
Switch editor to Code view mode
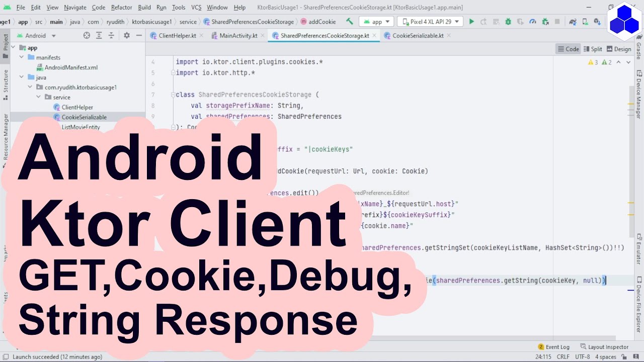568,49
